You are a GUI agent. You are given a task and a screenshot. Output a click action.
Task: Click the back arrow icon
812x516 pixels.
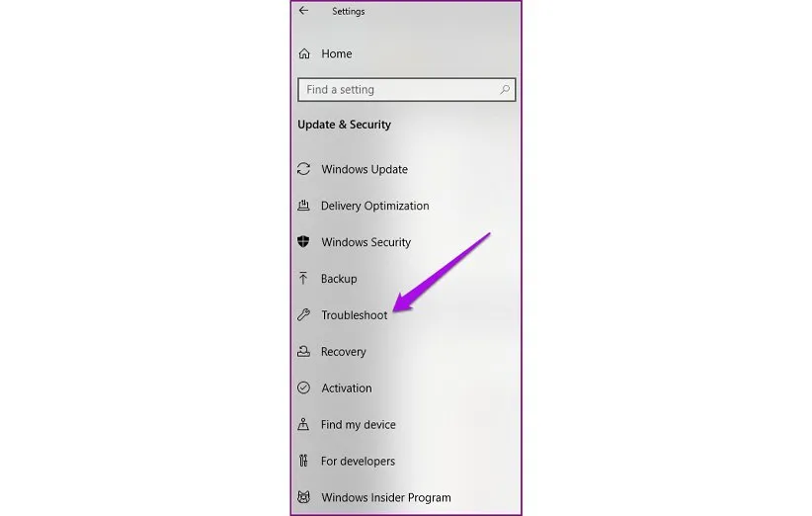pos(303,10)
